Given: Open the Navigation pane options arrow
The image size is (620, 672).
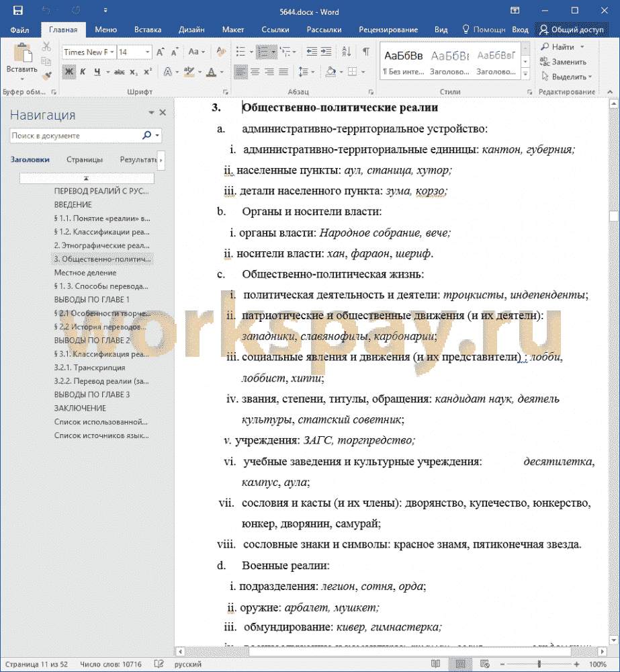Looking at the screenshot, I should coord(151,112).
